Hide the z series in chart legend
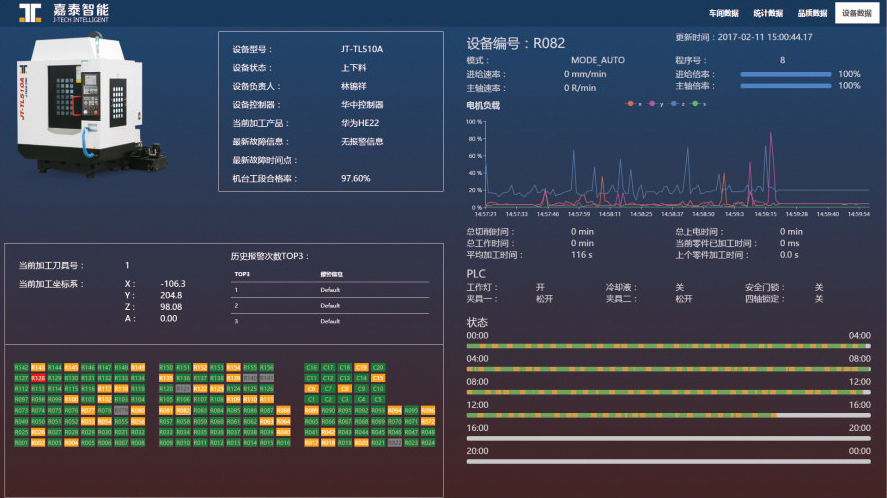887x498 pixels. click(678, 103)
